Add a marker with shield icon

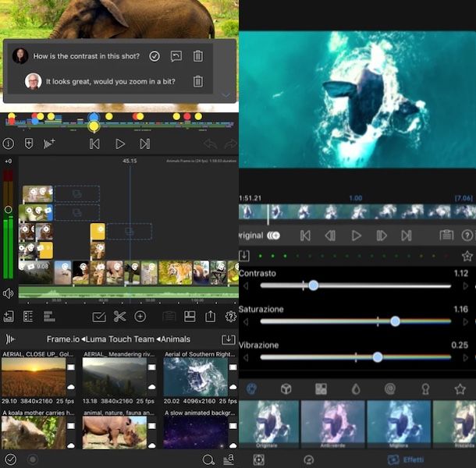coord(29,144)
